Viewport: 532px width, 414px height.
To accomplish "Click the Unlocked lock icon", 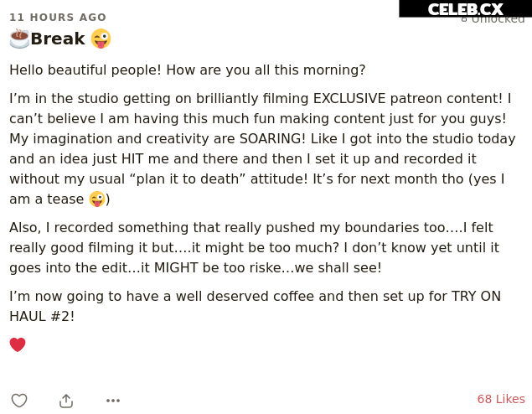I will [464, 19].
